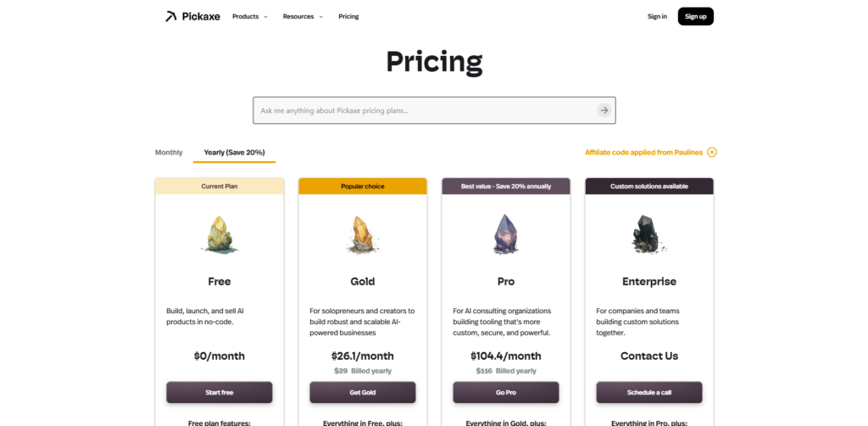The height and width of the screenshot is (426, 868).
Task: Click the Gold plan crystal image
Action: click(x=362, y=234)
